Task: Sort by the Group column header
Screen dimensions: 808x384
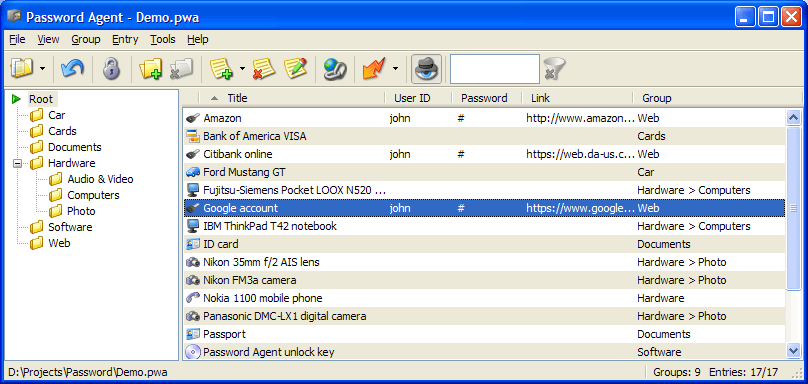Action: point(717,98)
